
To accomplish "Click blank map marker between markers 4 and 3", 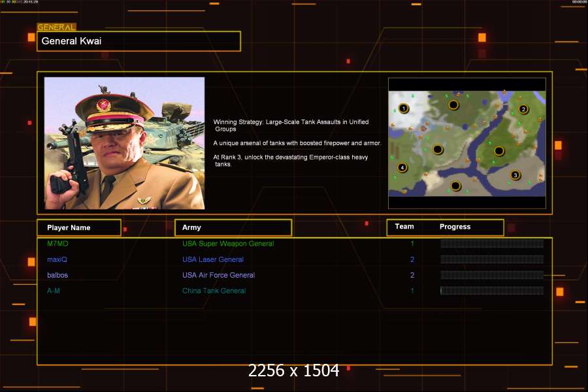I will pos(455,186).
